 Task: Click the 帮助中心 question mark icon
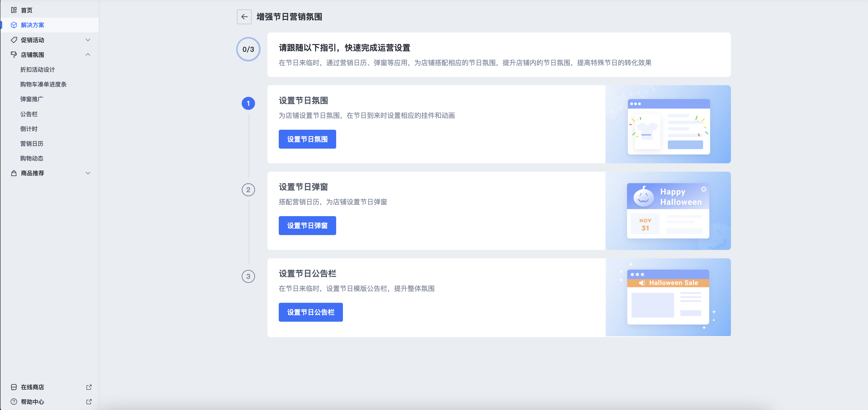coord(14,402)
